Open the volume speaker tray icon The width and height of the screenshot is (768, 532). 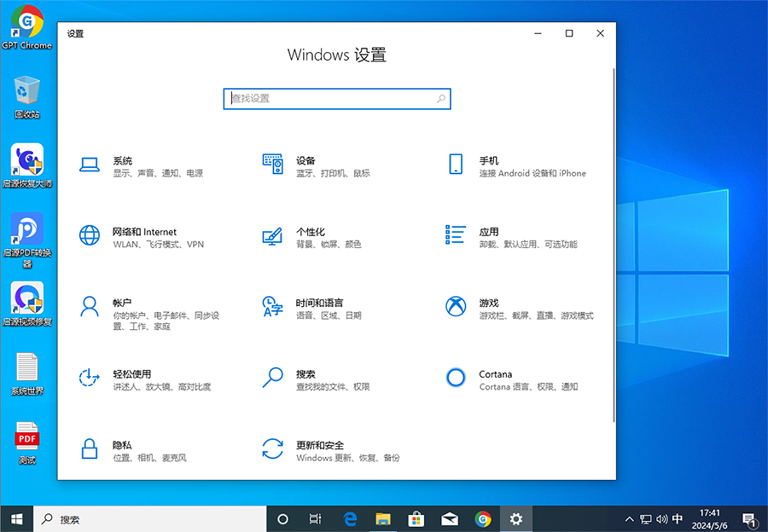pyautogui.click(x=661, y=519)
